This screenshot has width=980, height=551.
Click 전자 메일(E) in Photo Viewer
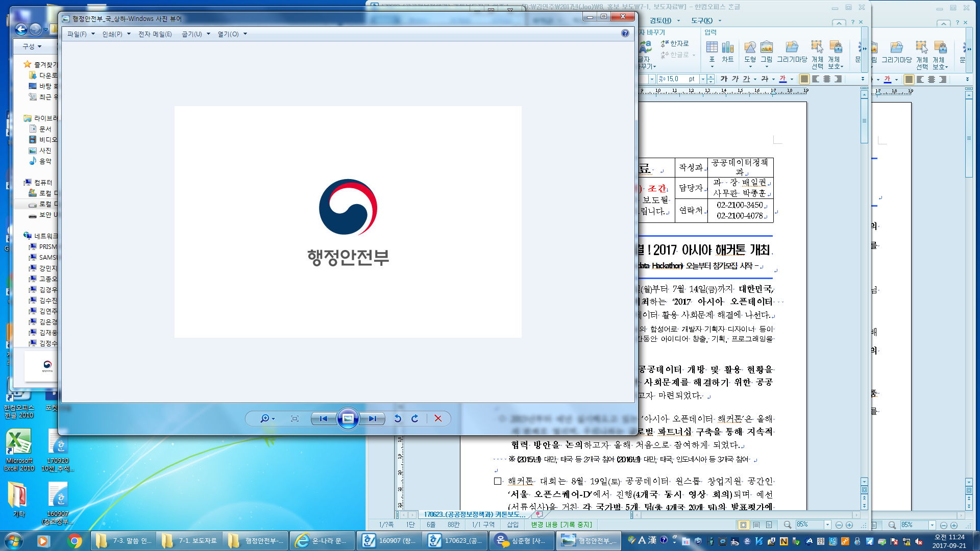click(155, 34)
